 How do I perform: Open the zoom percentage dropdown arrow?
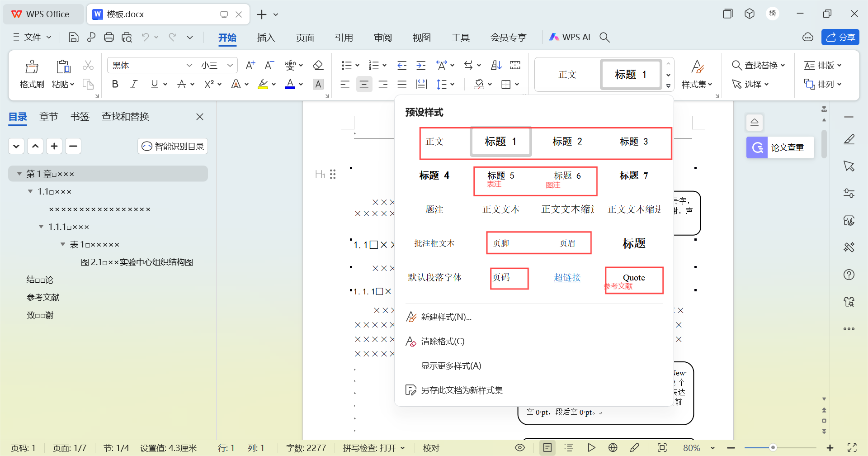click(x=713, y=448)
